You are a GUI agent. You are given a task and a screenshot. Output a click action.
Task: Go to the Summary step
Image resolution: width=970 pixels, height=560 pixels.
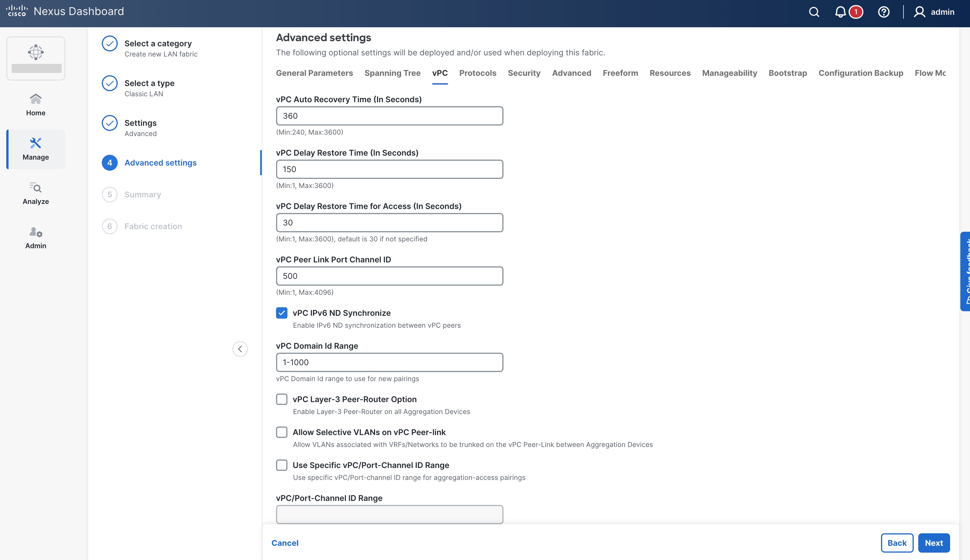[142, 194]
